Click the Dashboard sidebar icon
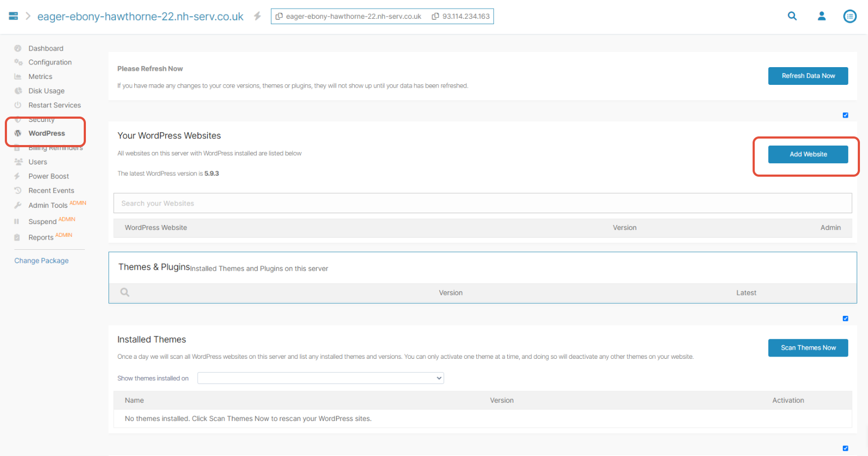The height and width of the screenshot is (456, 868). point(18,48)
